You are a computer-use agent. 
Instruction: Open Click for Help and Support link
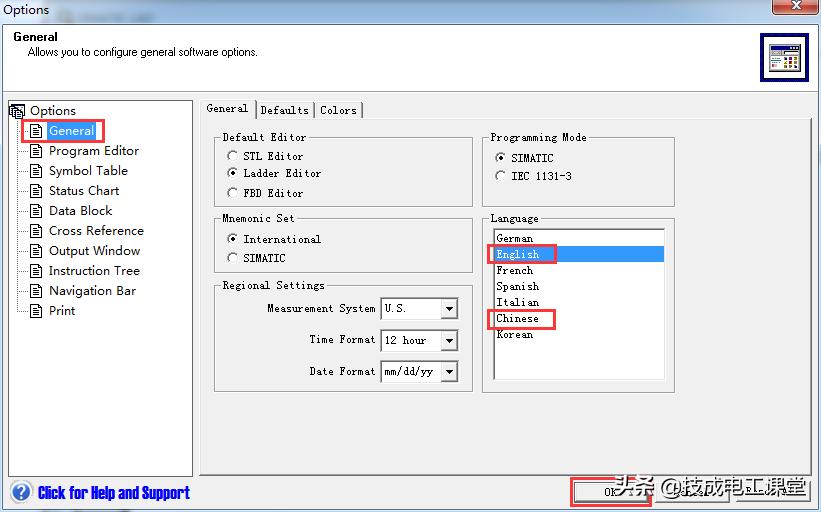[x=114, y=493]
